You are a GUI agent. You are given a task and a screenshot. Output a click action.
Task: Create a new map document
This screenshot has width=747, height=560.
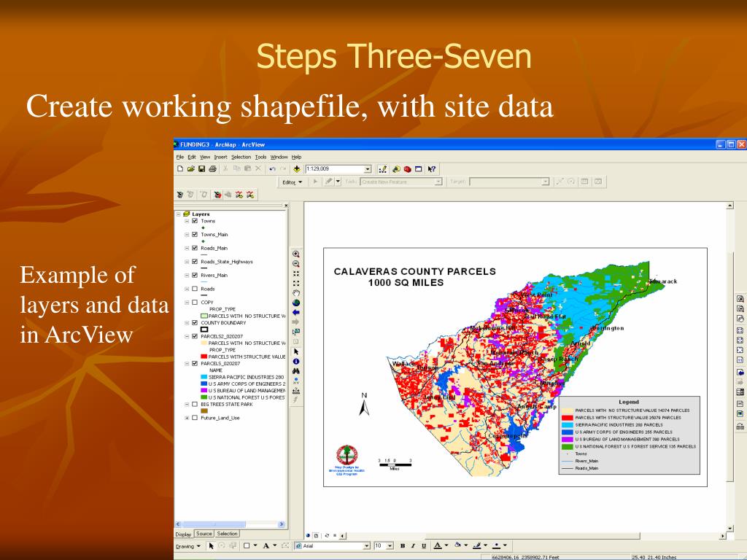[180, 169]
